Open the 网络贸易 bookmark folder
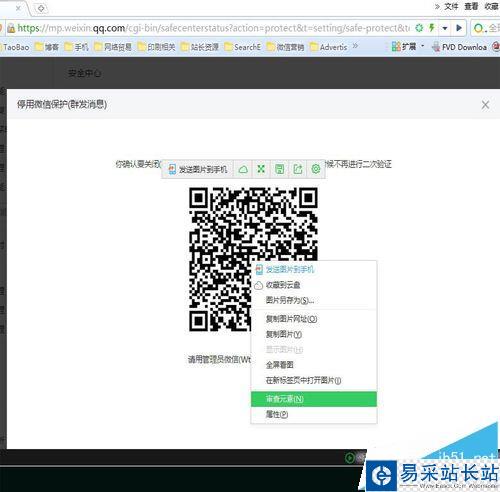This screenshot has width=500, height=492. 113,47
